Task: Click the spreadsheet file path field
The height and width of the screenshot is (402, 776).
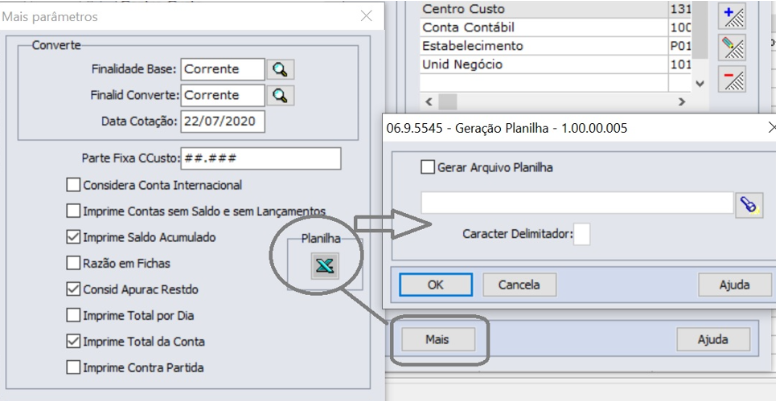Action: [x=577, y=203]
